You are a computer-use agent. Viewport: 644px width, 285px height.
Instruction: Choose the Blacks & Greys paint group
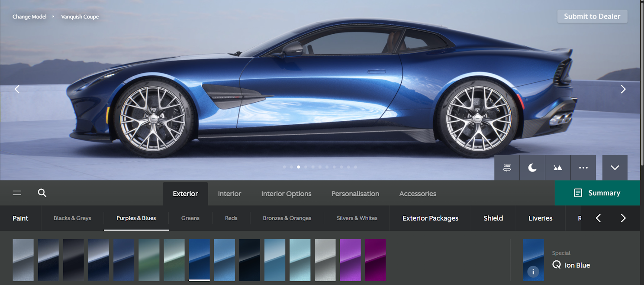[72, 218]
